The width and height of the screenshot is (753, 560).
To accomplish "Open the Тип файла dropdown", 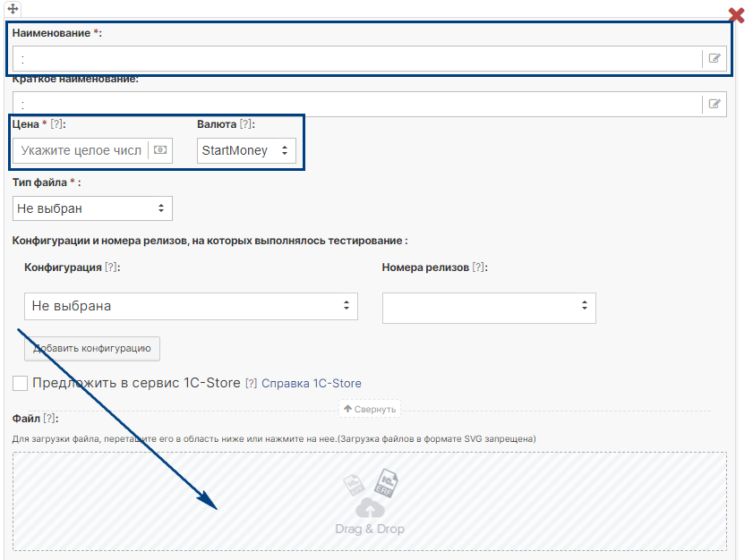I will click(92, 208).
